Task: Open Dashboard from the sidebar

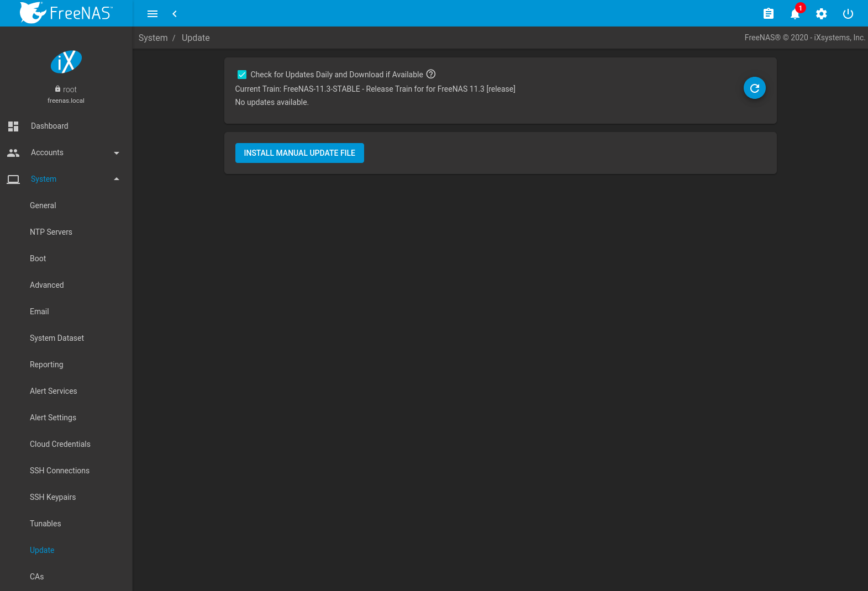Action: [x=49, y=126]
